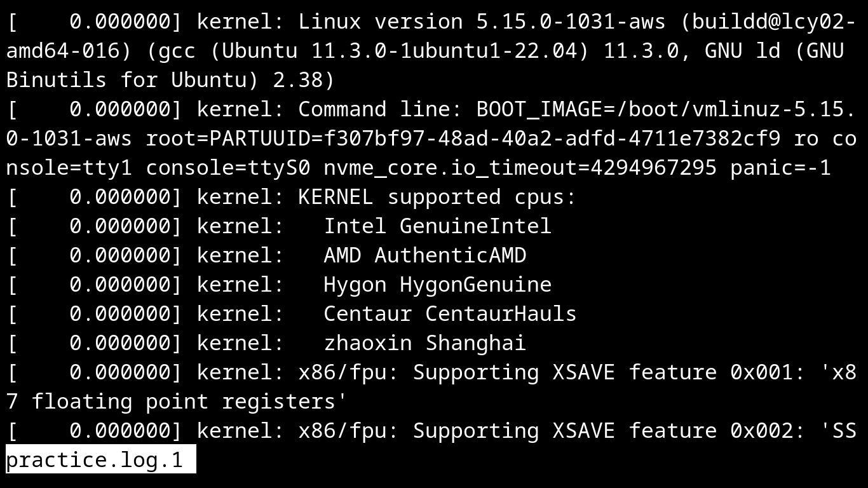
Task: Click the 'Command line:' label
Action: point(381,109)
